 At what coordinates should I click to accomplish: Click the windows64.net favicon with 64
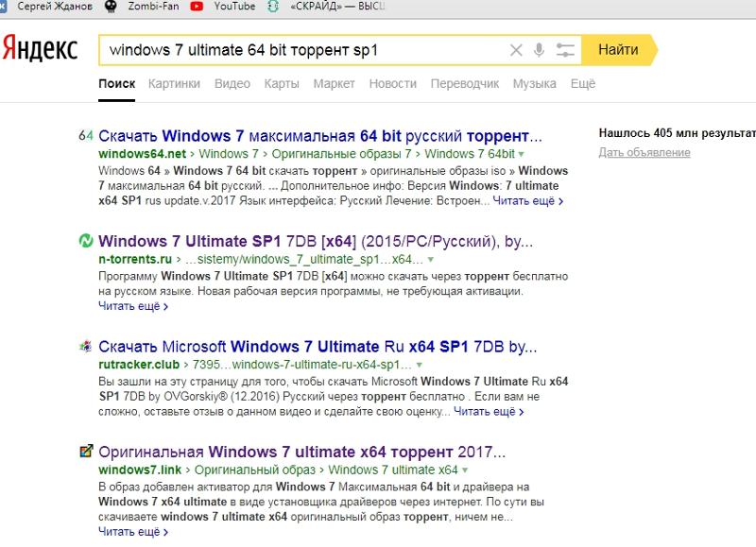(85, 136)
